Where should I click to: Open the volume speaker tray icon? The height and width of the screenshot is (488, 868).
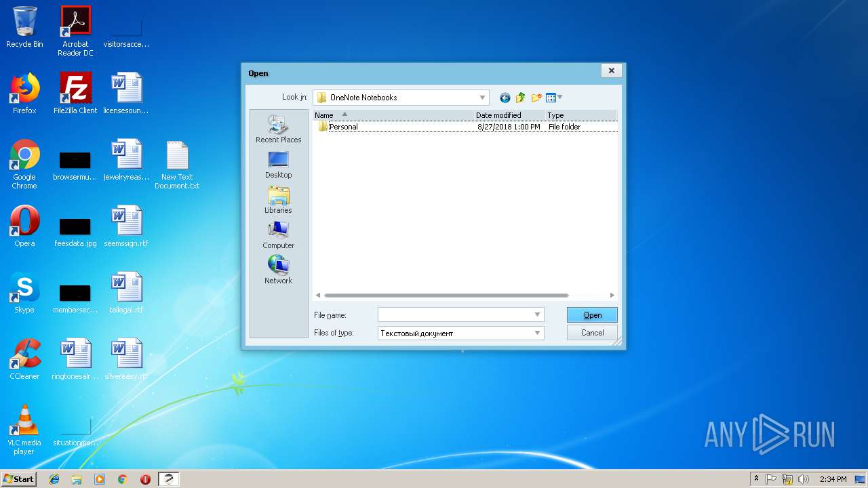(804, 479)
